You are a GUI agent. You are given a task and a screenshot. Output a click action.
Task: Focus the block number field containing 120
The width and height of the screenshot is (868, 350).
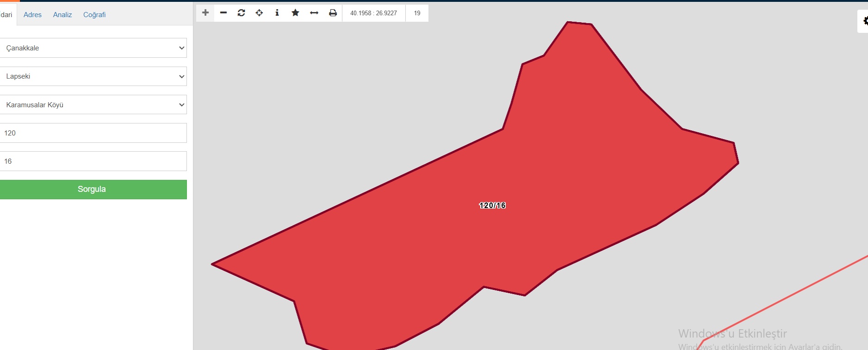click(x=93, y=133)
